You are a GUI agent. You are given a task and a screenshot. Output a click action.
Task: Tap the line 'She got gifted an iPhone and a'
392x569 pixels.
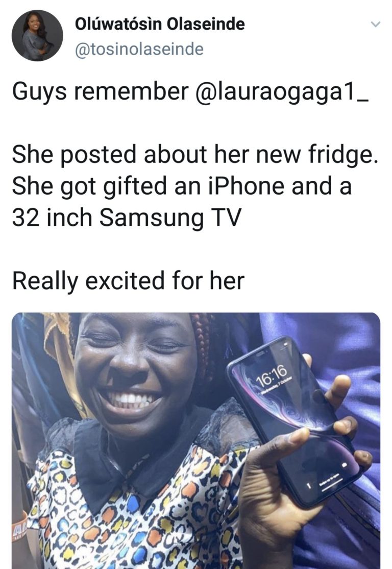click(x=182, y=186)
